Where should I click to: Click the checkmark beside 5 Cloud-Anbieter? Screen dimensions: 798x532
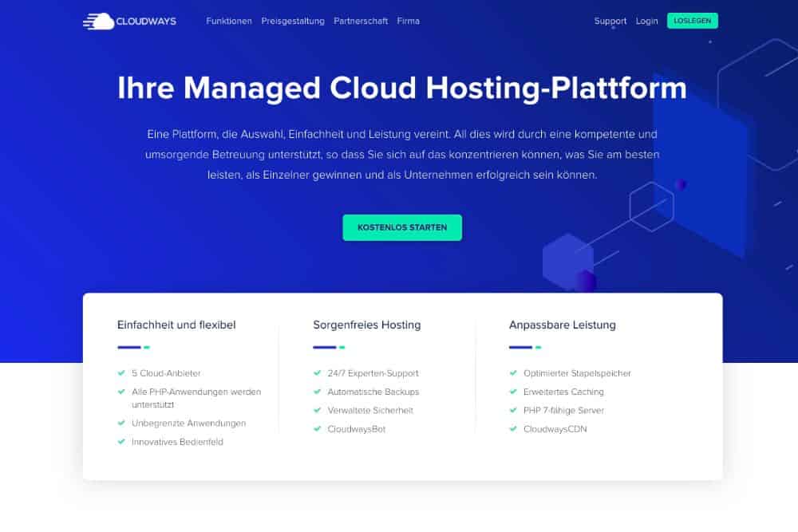[121, 372]
